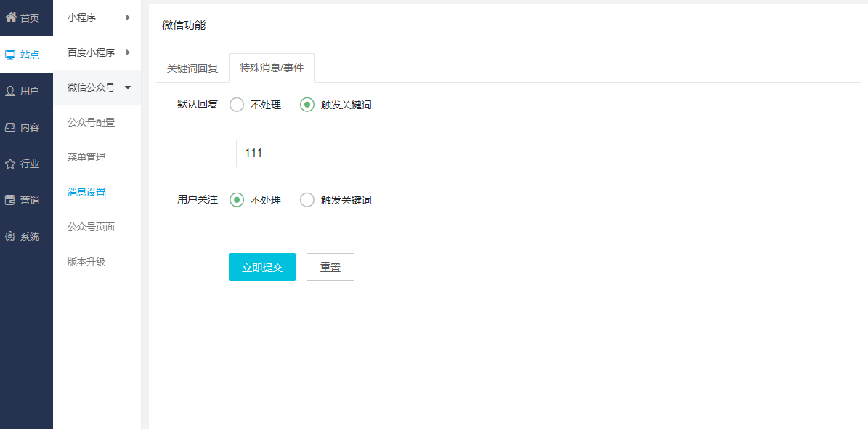This screenshot has height=429, width=868.
Task: Open the 系统 section label
Action: pyautogui.click(x=30, y=236)
